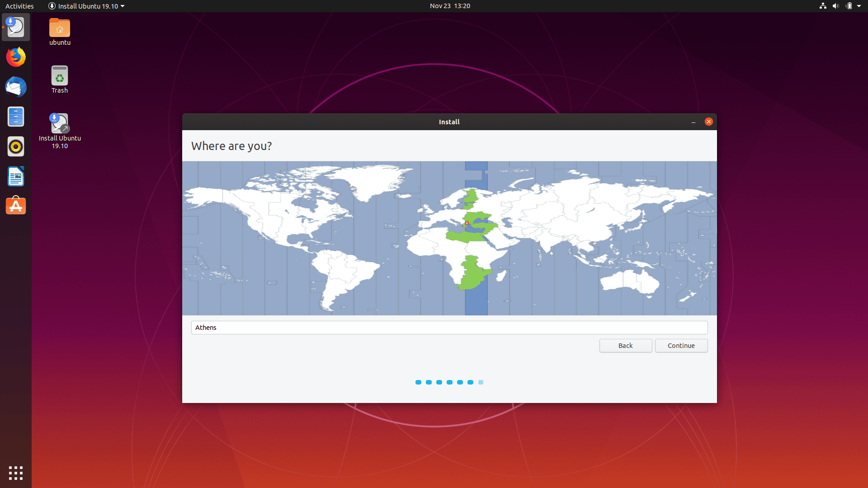
Task: Open the Files manager in the dock
Action: coord(16,117)
